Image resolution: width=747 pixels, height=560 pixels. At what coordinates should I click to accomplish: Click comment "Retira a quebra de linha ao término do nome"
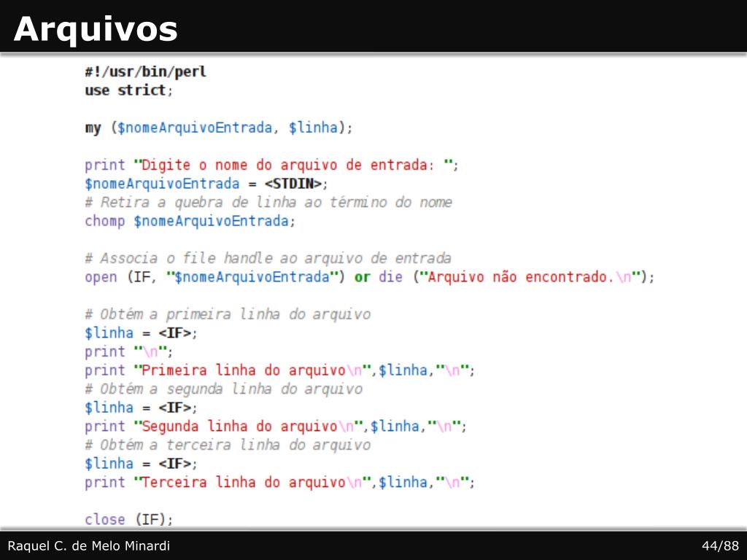pos(268,203)
